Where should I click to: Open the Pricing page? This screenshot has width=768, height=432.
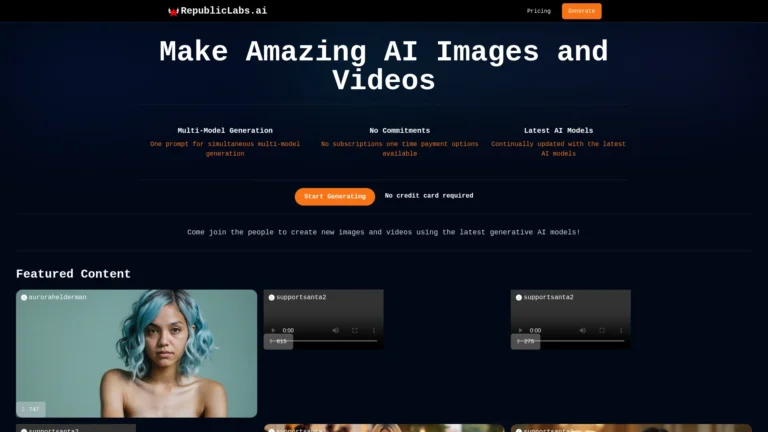pyautogui.click(x=539, y=11)
